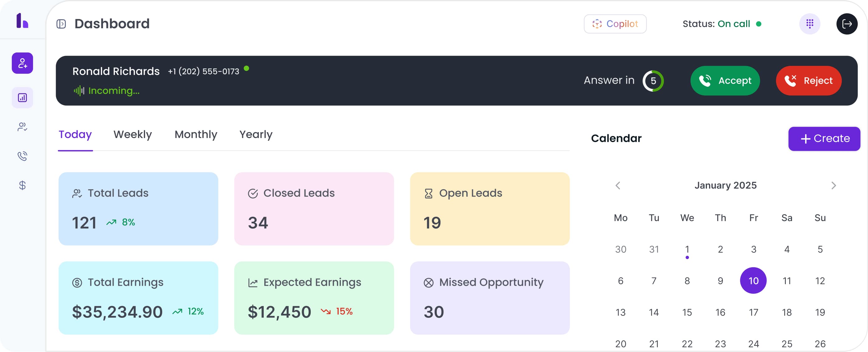The height and width of the screenshot is (352, 868).
Task: Open the Add Contact section in sidebar
Action: click(22, 63)
